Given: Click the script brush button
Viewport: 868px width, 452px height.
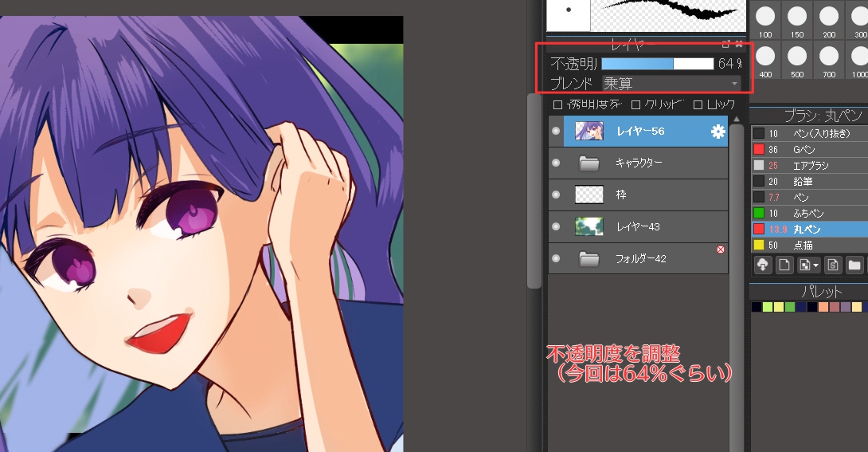Looking at the screenshot, I should pyautogui.click(x=833, y=265).
